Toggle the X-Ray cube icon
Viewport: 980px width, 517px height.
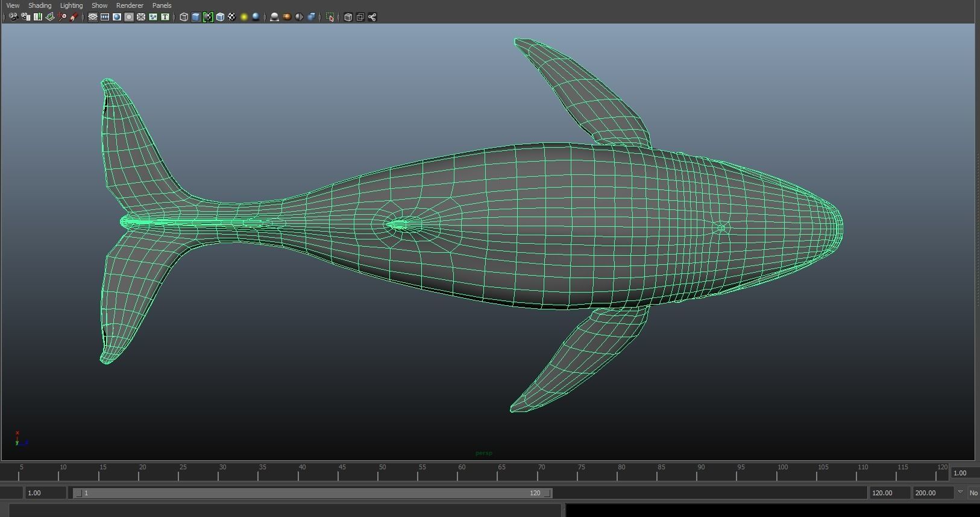coord(348,17)
